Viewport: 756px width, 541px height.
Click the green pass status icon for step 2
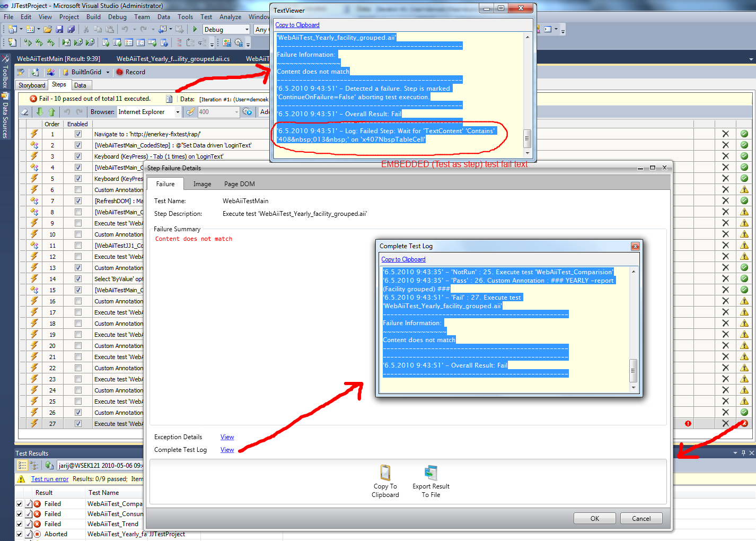click(x=744, y=145)
